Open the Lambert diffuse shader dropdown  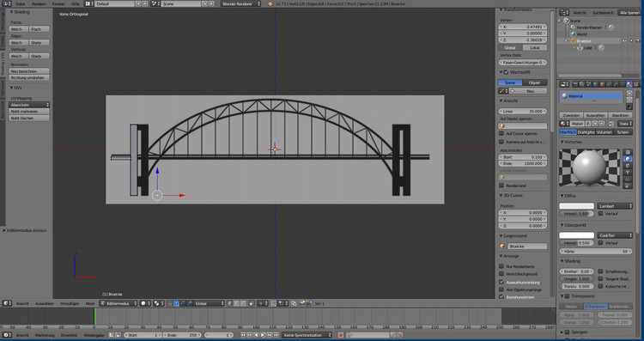[x=615, y=206]
